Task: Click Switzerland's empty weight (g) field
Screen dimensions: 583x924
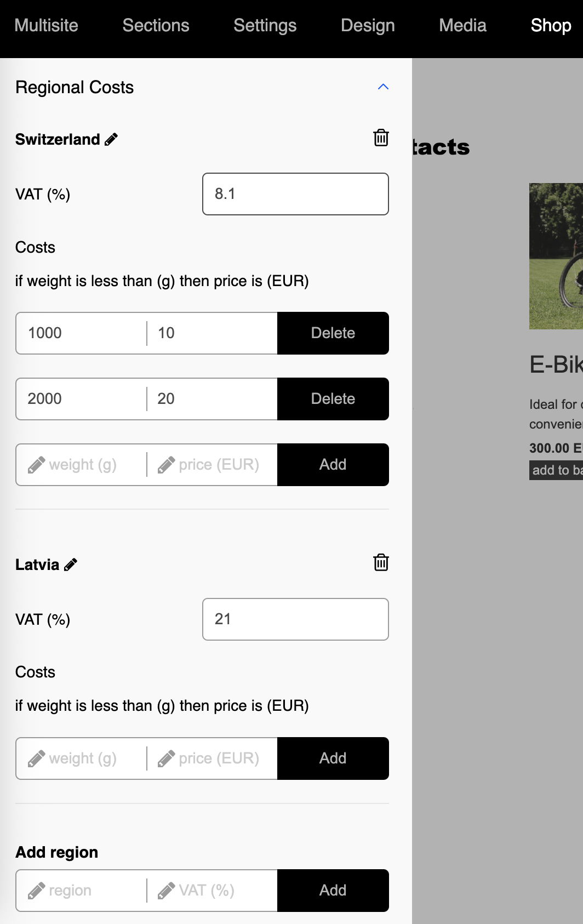Action: point(81,465)
